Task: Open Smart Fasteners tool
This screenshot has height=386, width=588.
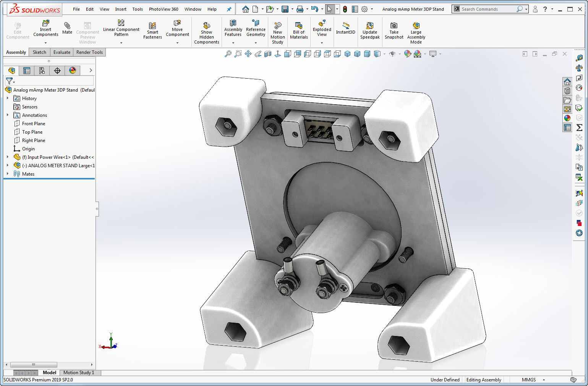Action: tap(152, 26)
